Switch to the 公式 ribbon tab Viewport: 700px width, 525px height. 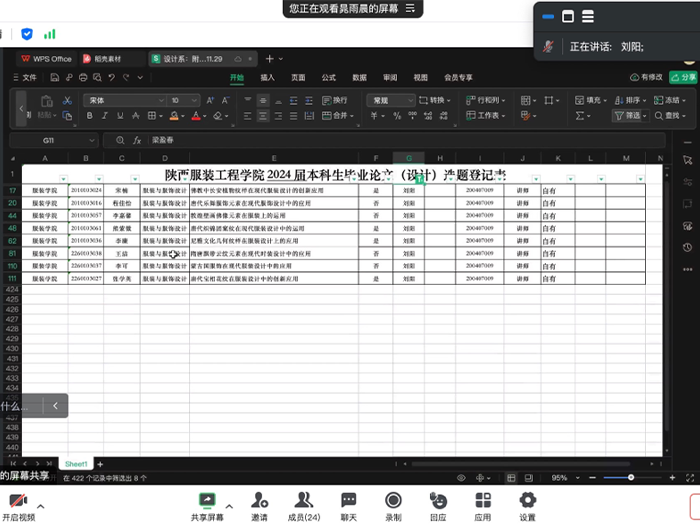coord(329,78)
